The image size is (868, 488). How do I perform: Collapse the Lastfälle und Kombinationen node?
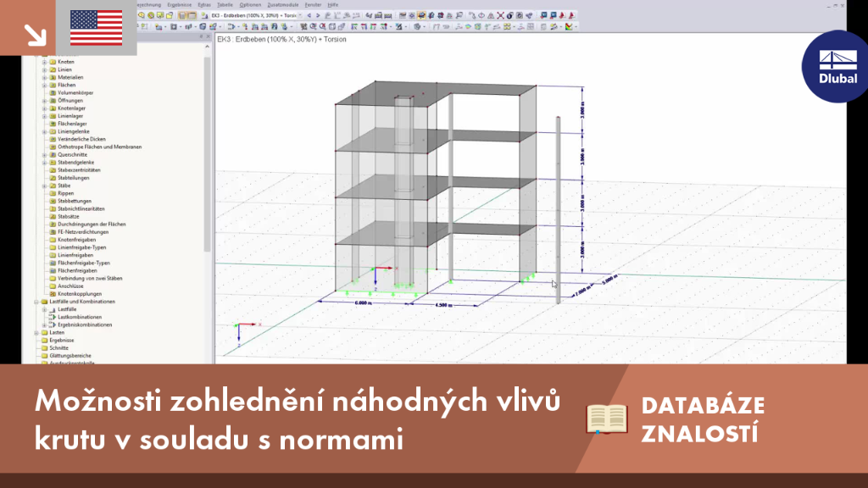coord(36,302)
